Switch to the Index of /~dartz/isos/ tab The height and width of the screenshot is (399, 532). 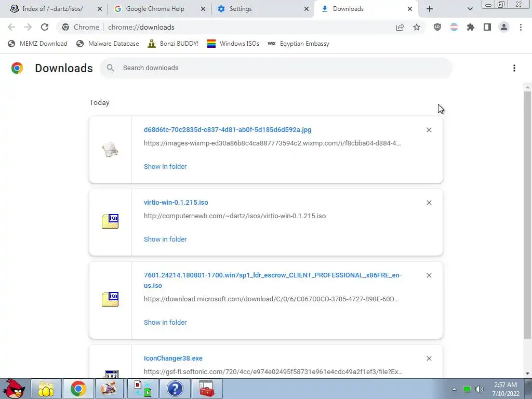[x=52, y=9]
